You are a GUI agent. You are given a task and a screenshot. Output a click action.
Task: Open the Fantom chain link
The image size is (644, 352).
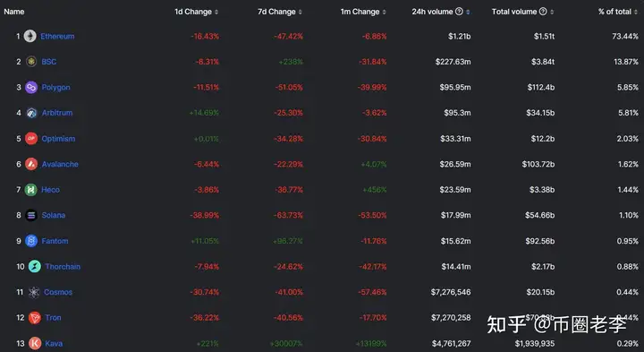pos(55,241)
